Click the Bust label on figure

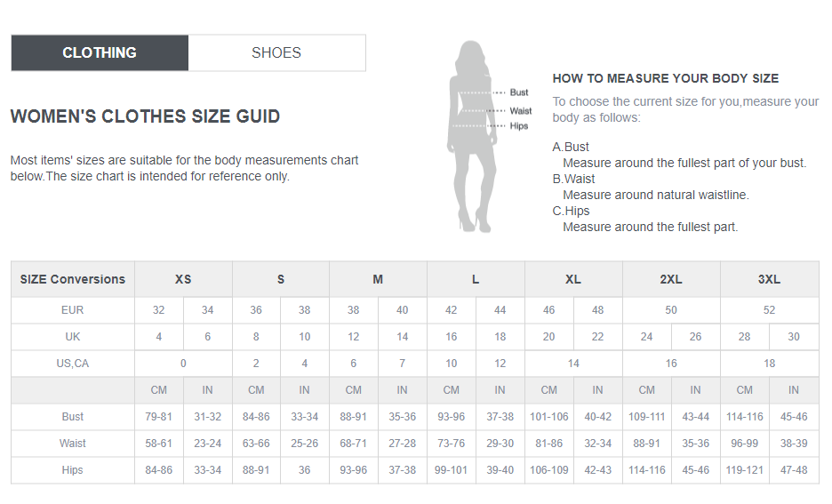coord(518,92)
